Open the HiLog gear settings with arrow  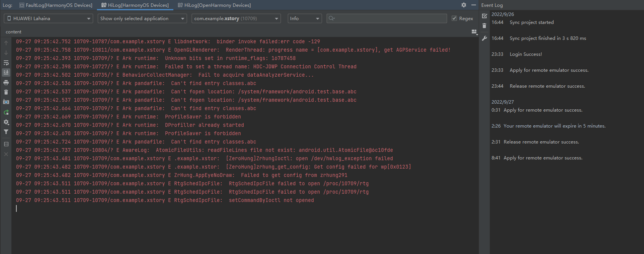point(6,122)
